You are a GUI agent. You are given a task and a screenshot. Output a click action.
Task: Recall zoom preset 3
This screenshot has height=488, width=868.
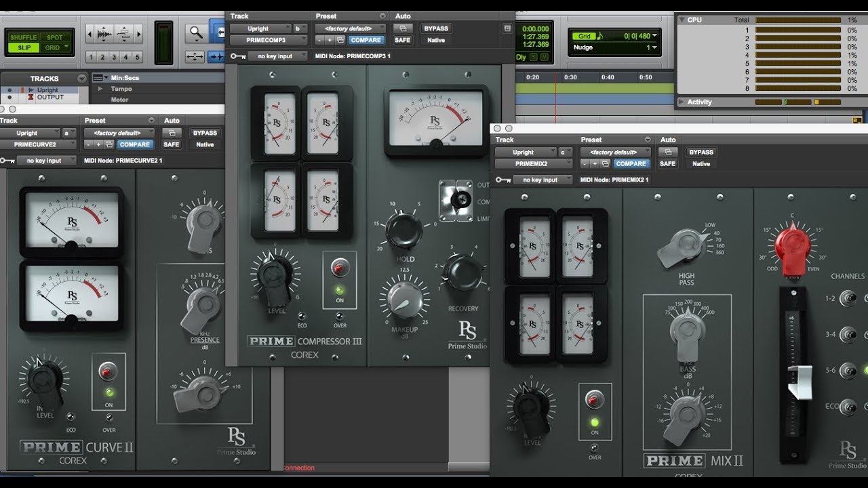click(114, 57)
